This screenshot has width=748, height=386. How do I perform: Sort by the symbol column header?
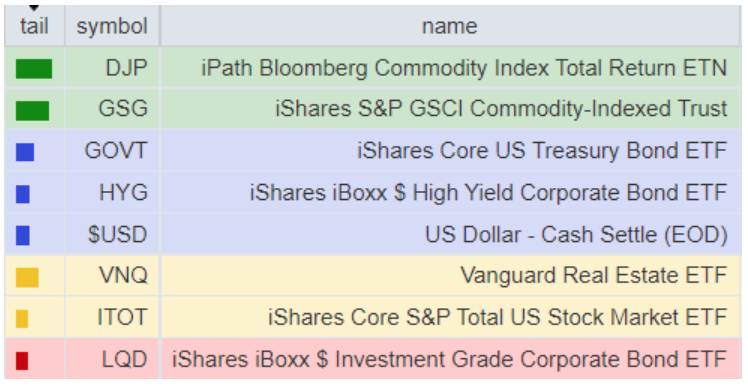(x=112, y=26)
